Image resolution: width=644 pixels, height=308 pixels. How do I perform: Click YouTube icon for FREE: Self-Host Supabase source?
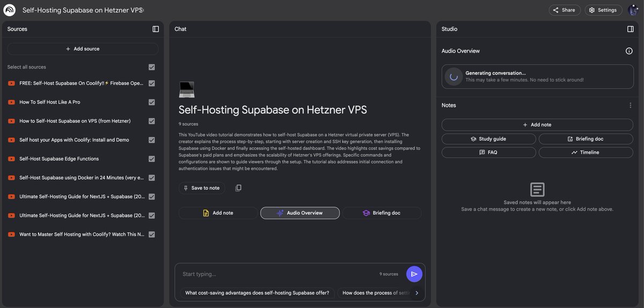[11, 83]
